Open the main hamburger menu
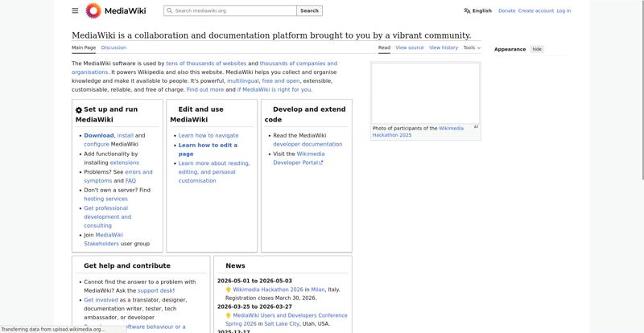The height and width of the screenshot is (333, 644). (x=75, y=10)
